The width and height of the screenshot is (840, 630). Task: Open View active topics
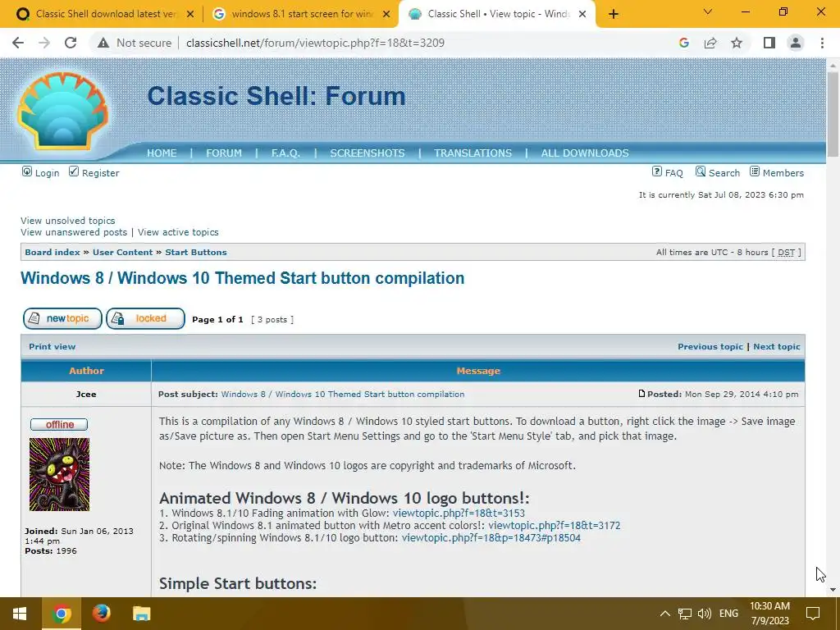tap(178, 232)
